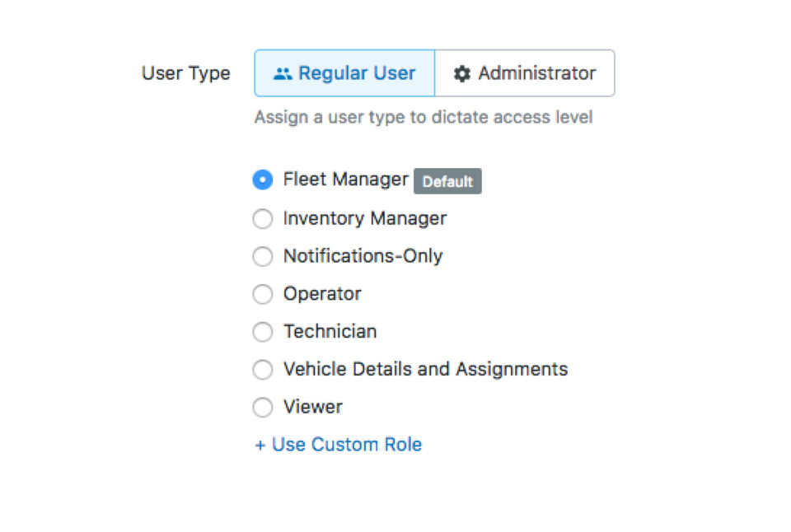Select the Technician radio button

[x=263, y=332]
